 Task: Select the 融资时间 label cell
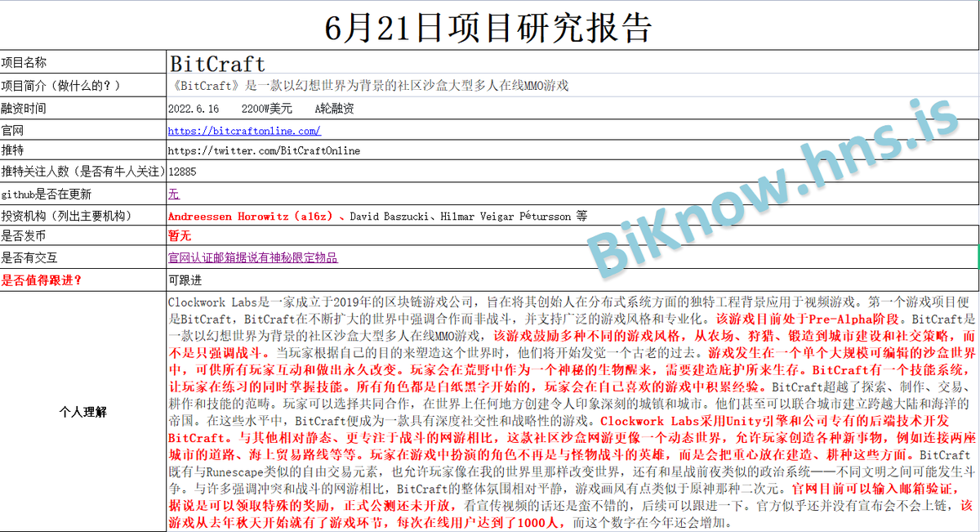point(82,109)
